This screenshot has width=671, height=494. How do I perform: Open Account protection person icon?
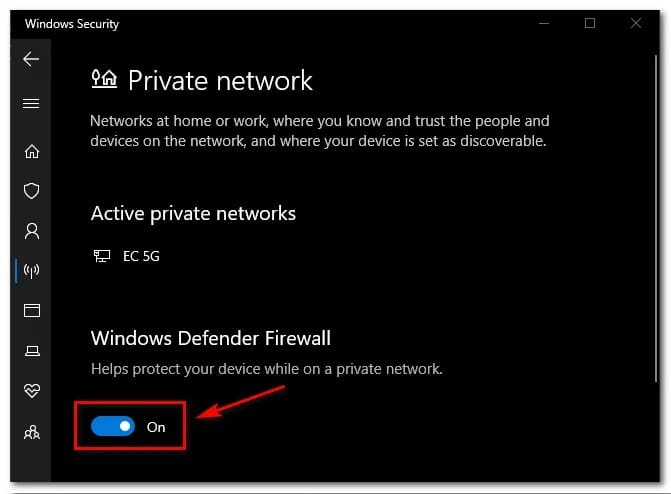(x=31, y=231)
